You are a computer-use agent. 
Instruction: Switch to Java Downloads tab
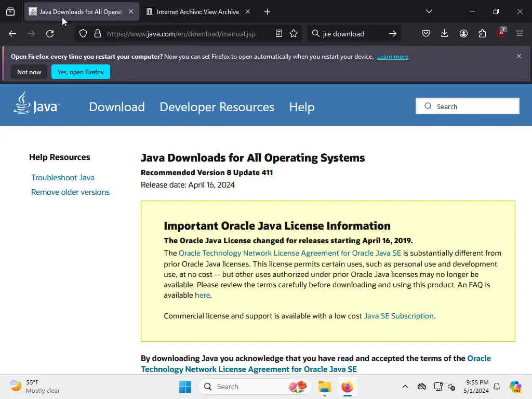[82, 12]
